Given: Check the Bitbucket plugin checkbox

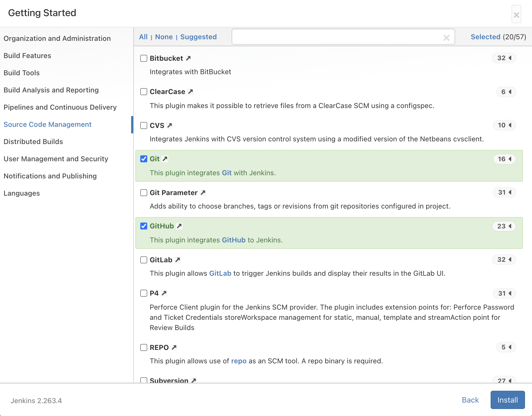Looking at the screenshot, I should click(144, 58).
